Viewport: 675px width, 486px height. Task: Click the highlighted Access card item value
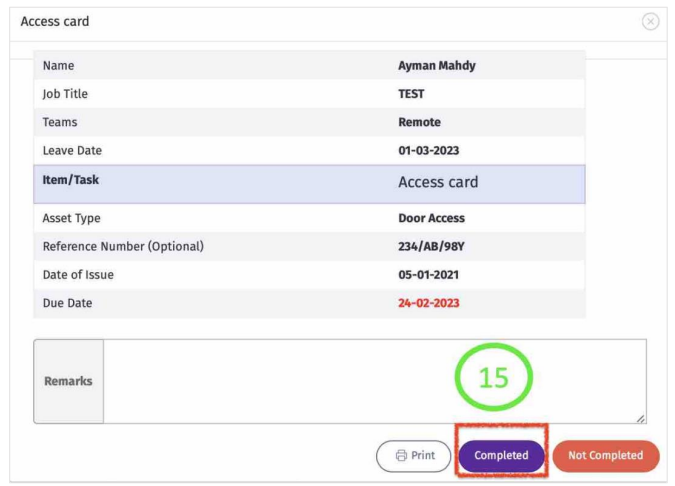438,183
